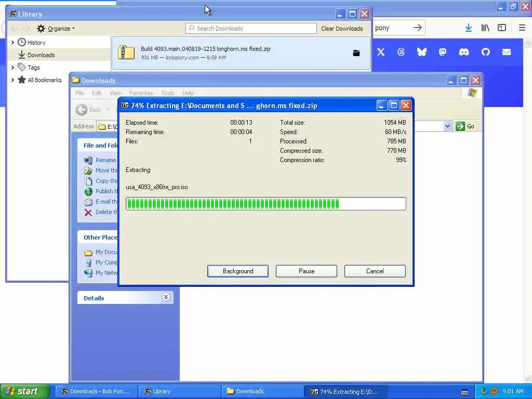Click the Go button in address bar
This screenshot has width=532, height=399.
[465, 126]
